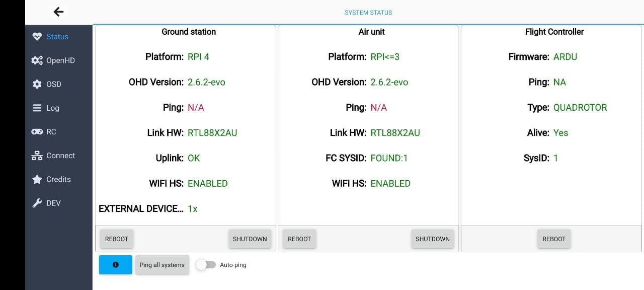Shut down the Ground station
644x290 pixels.
[x=250, y=239]
